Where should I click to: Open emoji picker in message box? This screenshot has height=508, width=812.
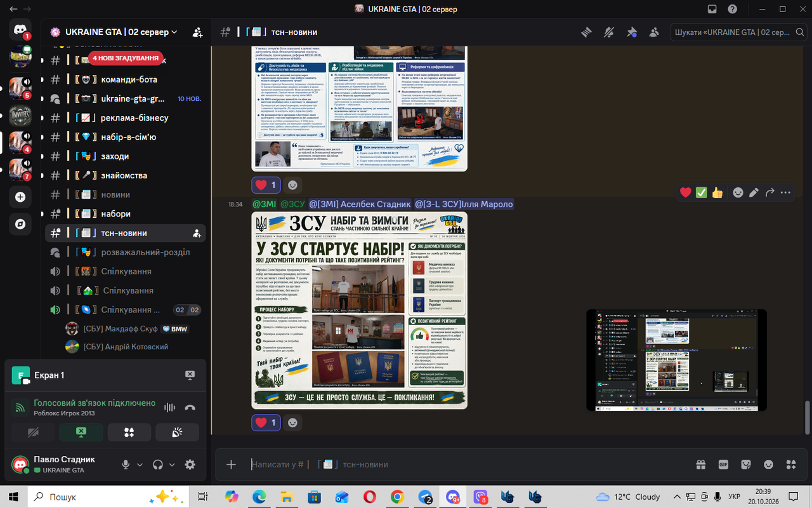768,464
